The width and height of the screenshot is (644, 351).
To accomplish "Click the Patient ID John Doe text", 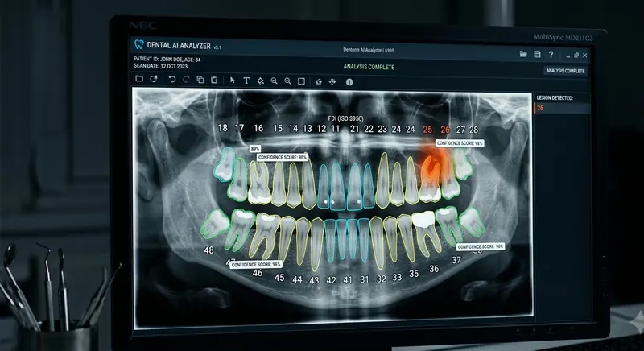I will point(167,60).
